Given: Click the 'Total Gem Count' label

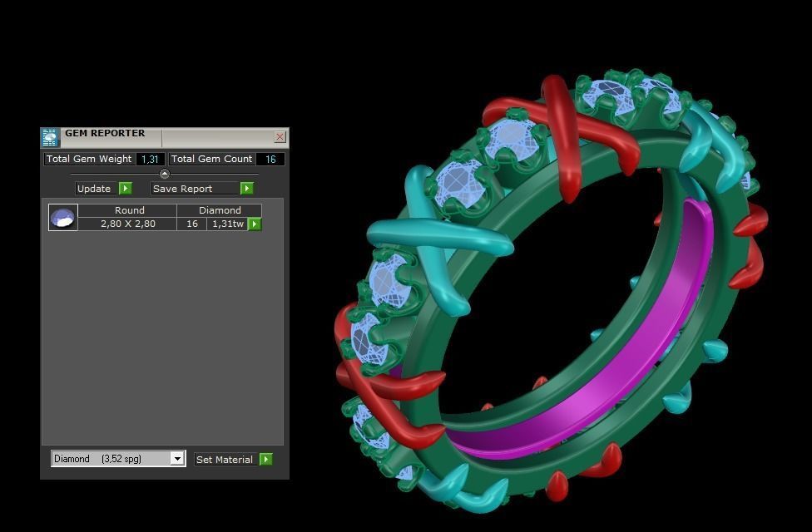Looking at the screenshot, I should [212, 159].
